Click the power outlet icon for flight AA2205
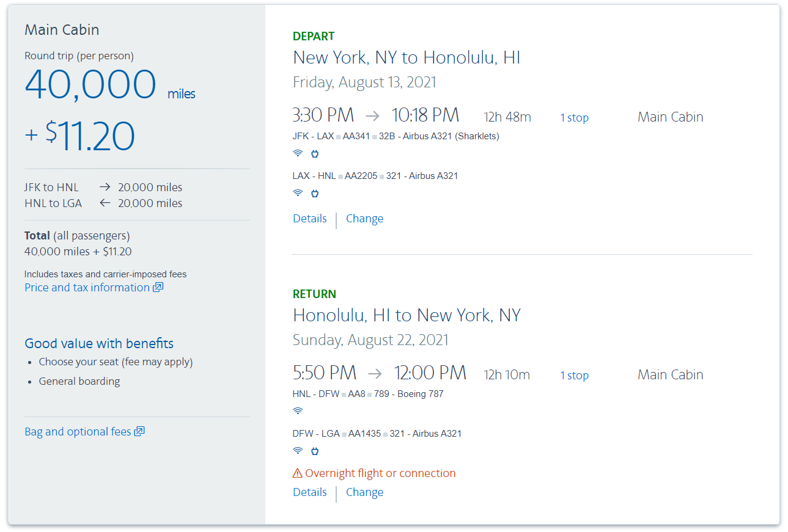 coord(315,193)
